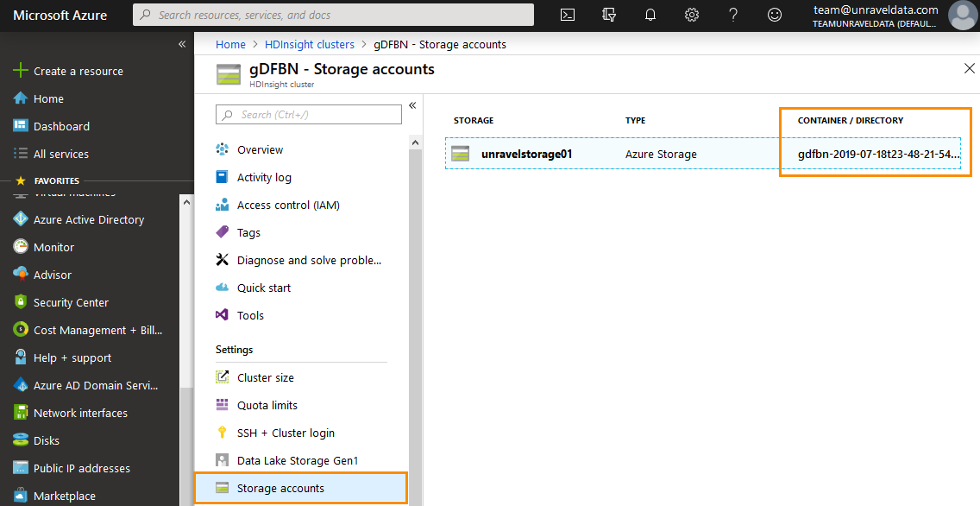Click the Public IP addresses icon
Screen dimensions: 980x506
pos(21,467)
